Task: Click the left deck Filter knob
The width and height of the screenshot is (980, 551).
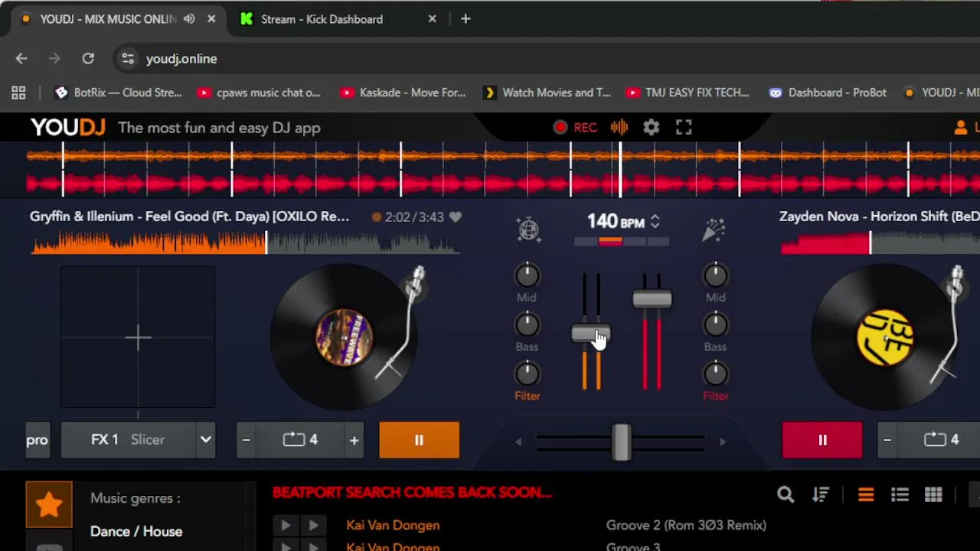Action: (x=527, y=374)
